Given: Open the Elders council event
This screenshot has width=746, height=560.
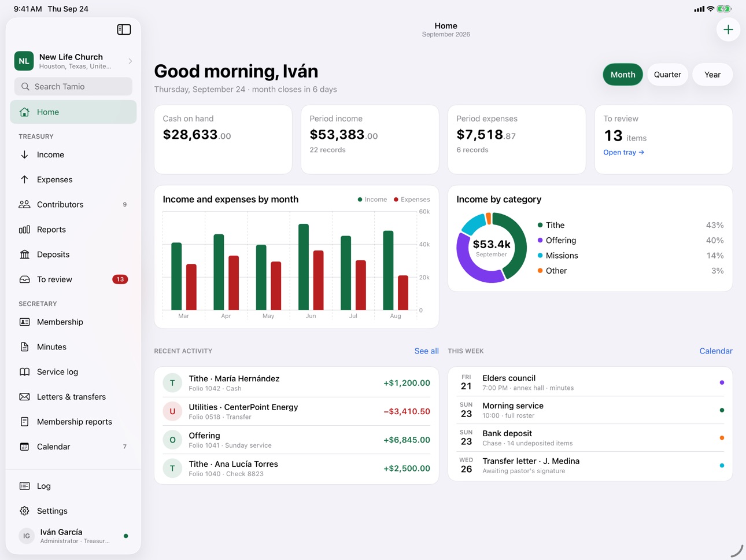Looking at the screenshot, I should [x=590, y=382].
